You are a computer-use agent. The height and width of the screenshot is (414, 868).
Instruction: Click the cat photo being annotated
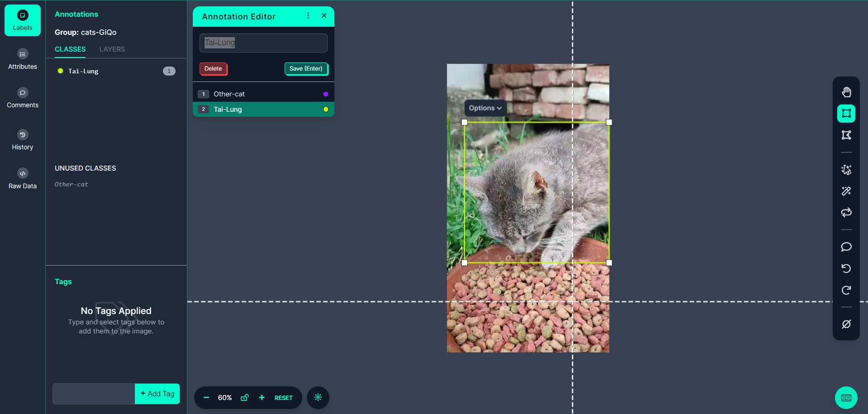click(x=528, y=208)
